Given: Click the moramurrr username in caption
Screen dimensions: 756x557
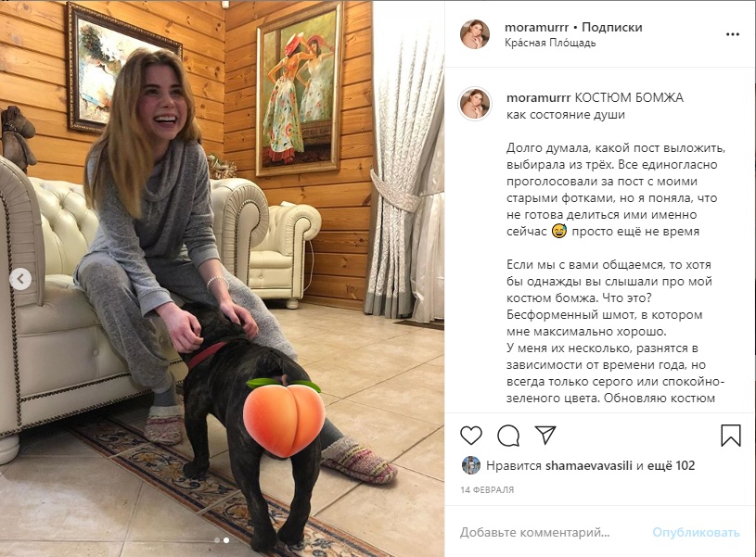Looking at the screenshot, I should [538, 98].
